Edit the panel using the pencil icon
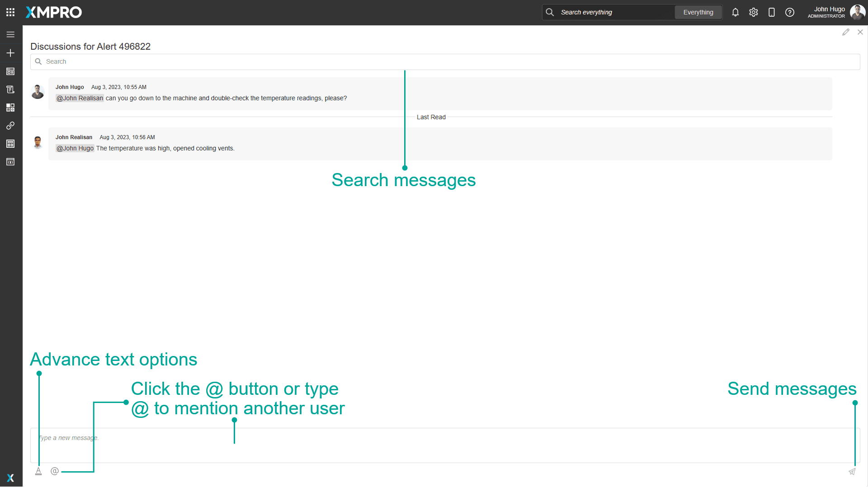Image resolution: width=868 pixels, height=487 pixels. coord(846,32)
